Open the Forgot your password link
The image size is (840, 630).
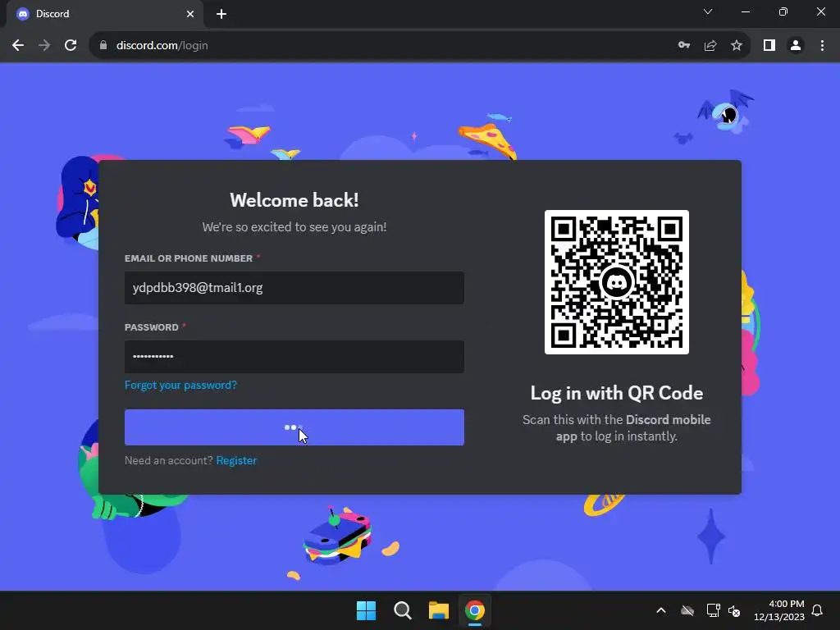[180, 386]
